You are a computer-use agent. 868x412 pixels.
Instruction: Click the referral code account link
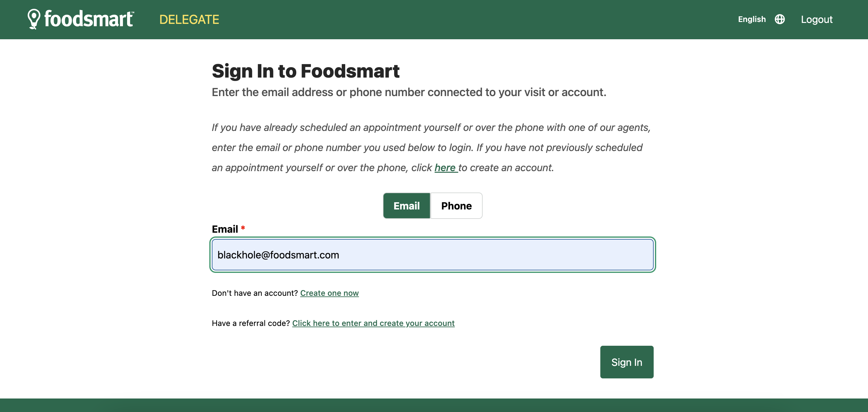point(373,323)
